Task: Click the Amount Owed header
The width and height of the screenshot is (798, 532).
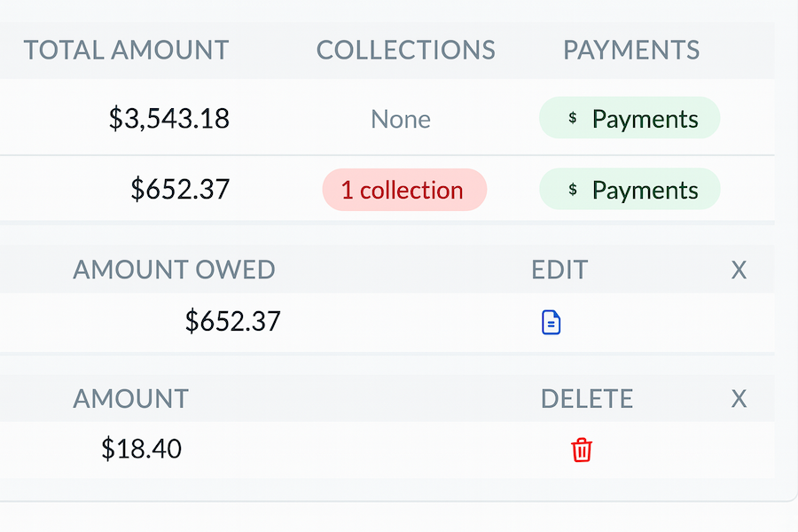Action: pyautogui.click(x=174, y=270)
